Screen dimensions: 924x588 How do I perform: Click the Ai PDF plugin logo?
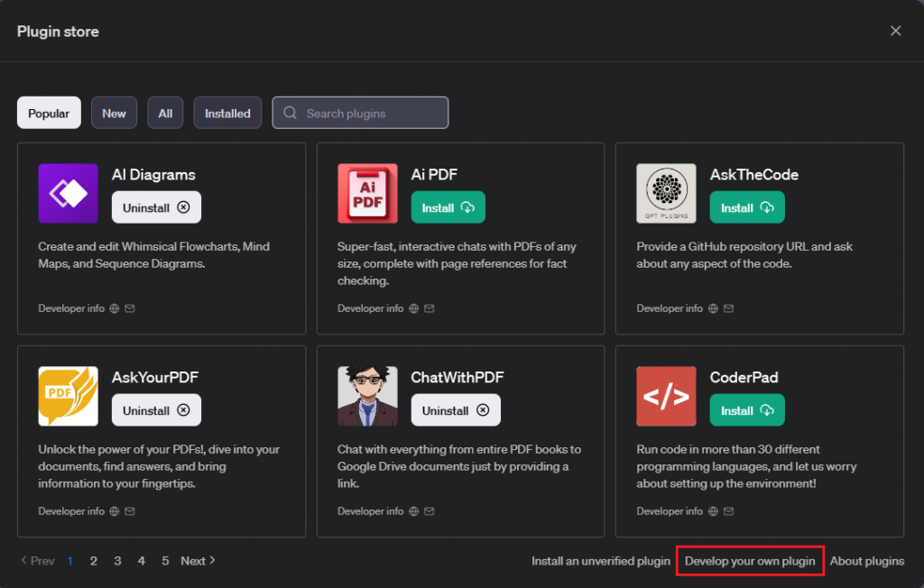click(367, 193)
